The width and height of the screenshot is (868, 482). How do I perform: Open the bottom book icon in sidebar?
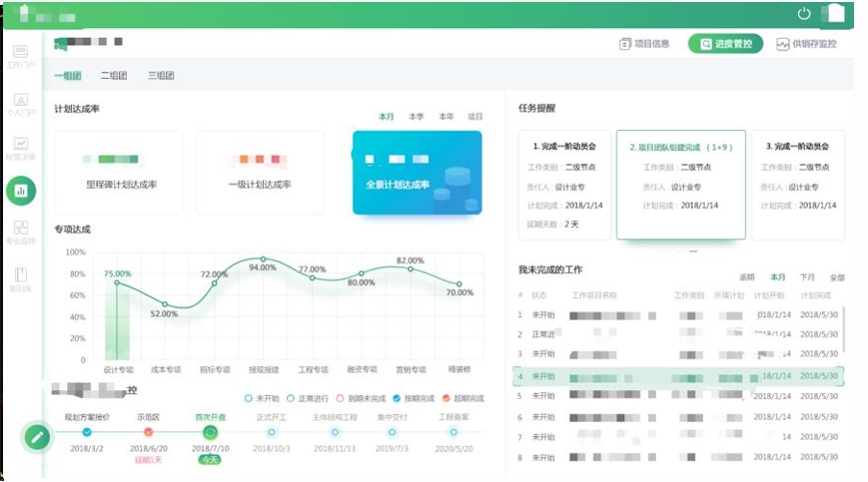[21, 277]
